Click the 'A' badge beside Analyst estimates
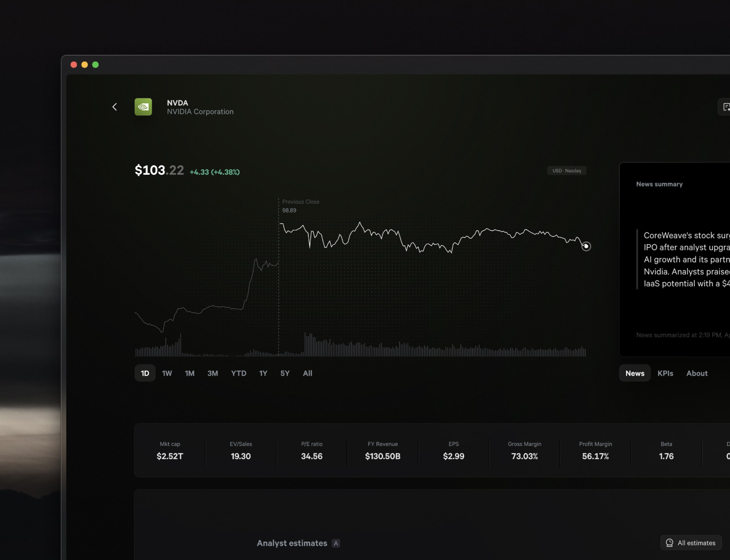The height and width of the screenshot is (560, 730). [x=336, y=543]
